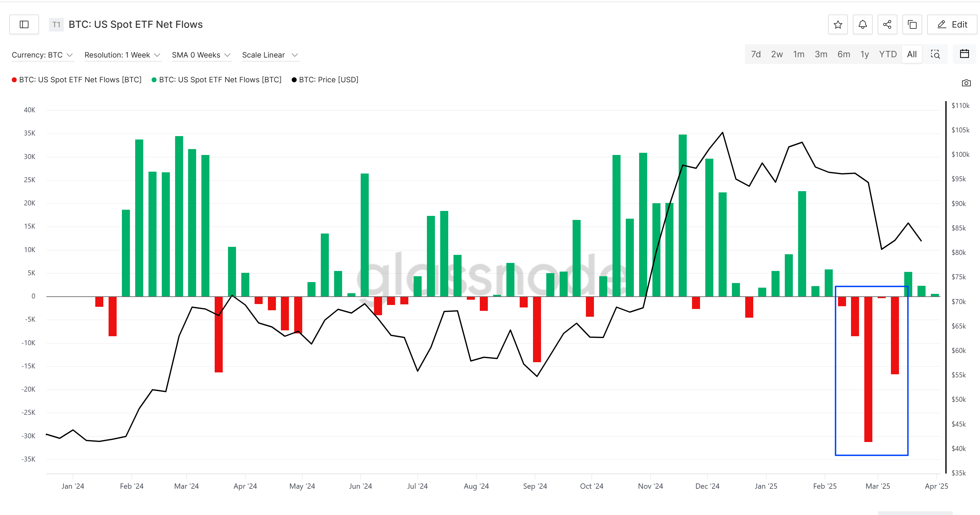Switch to the YTD time range
The image size is (980, 515).
point(888,54)
